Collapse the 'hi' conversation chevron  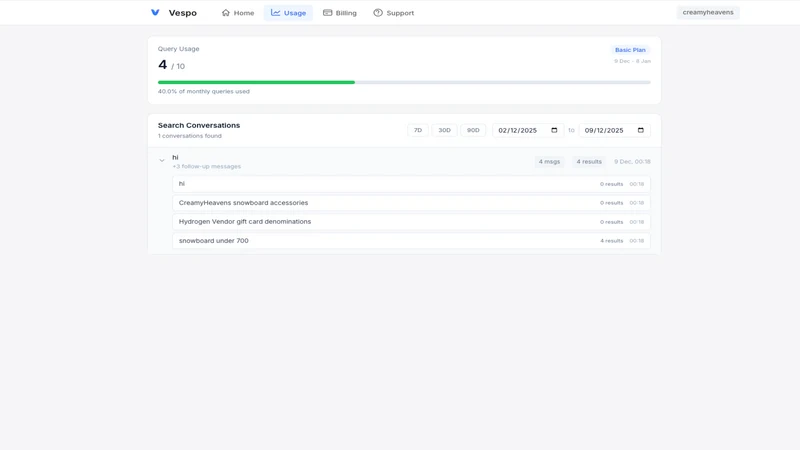point(162,161)
